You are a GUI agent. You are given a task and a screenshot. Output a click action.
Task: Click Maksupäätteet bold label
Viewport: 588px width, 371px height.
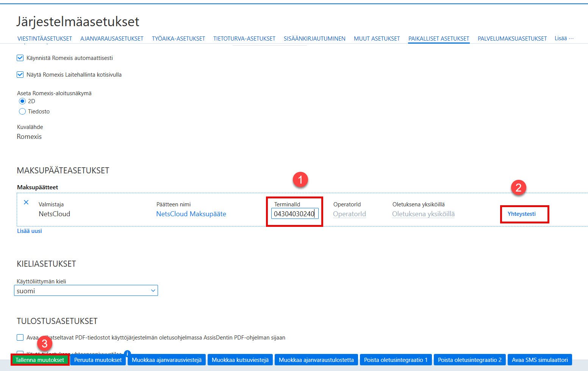point(38,187)
